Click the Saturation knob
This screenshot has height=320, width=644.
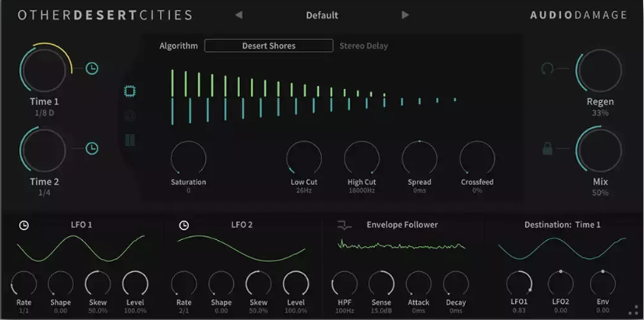pos(188,158)
